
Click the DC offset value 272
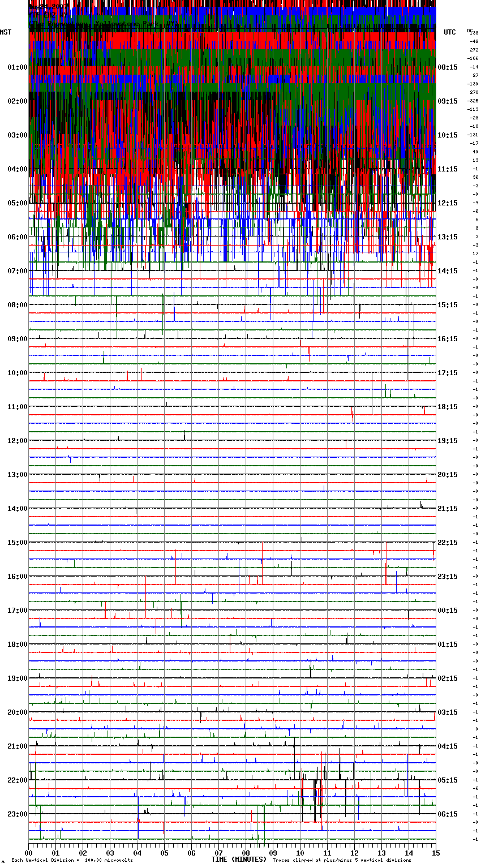pyautogui.click(x=474, y=50)
